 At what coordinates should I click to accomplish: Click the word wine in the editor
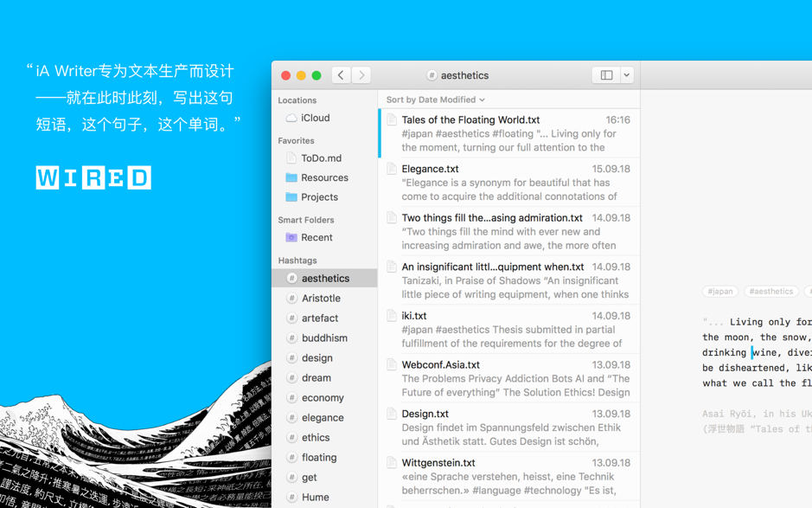(x=766, y=352)
